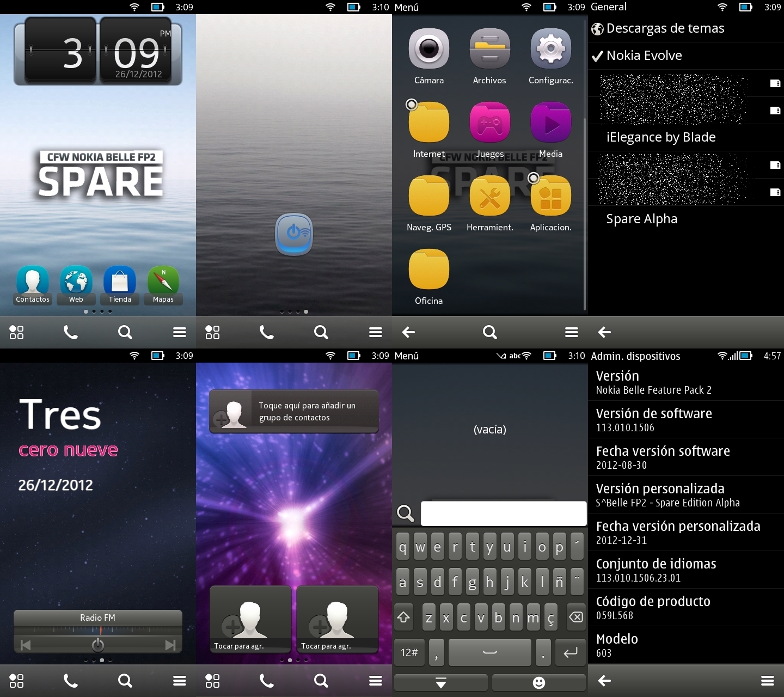Tap search on the purple contacts home screen

point(321,681)
